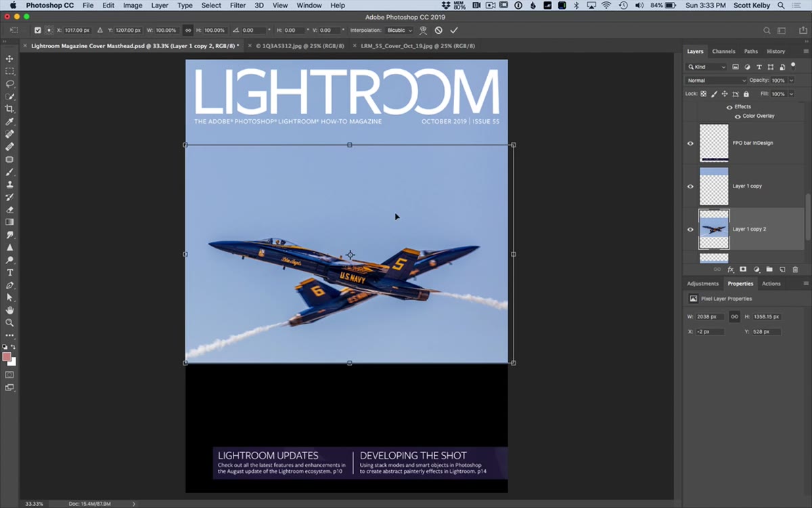812x508 pixels.
Task: Toggle maintain aspect ratio link in options bar
Action: [x=188, y=30]
